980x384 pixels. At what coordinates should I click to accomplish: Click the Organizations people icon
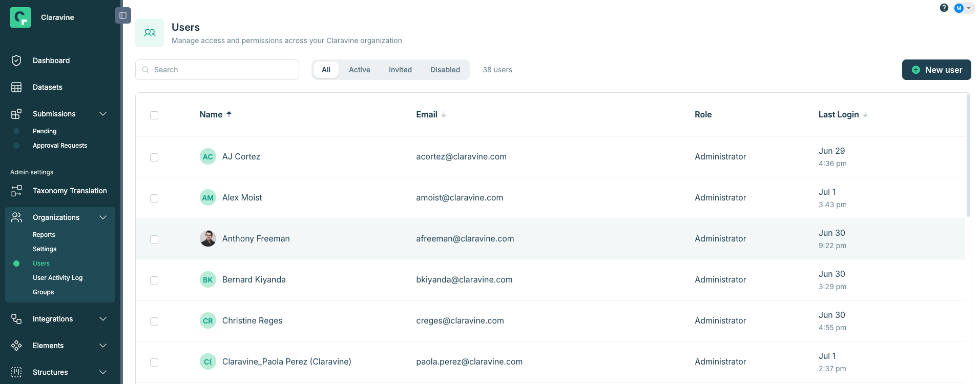click(x=16, y=217)
